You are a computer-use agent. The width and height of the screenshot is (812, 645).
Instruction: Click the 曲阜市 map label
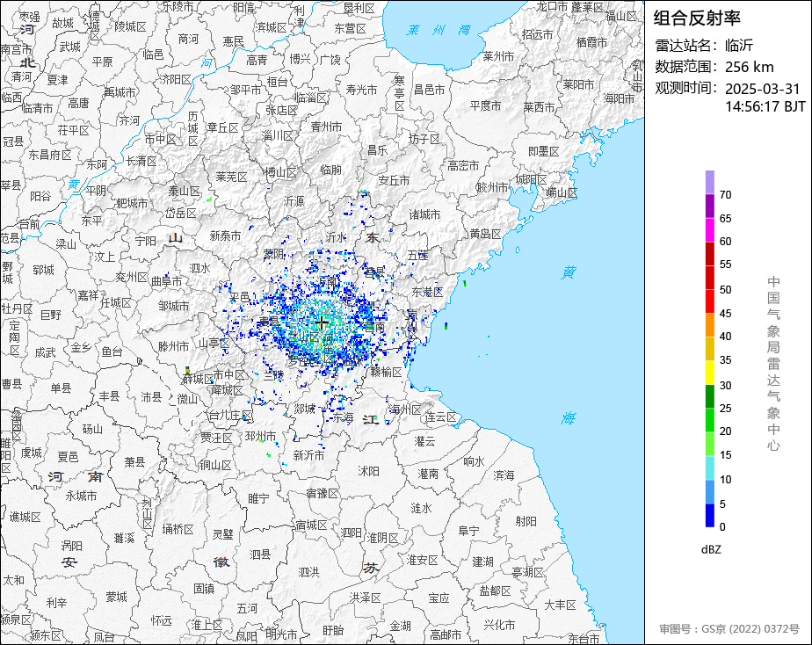click(167, 281)
